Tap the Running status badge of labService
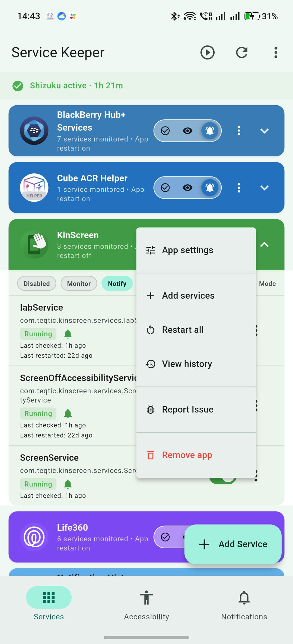Screen dimensions: 293x644 pyautogui.click(x=38, y=334)
